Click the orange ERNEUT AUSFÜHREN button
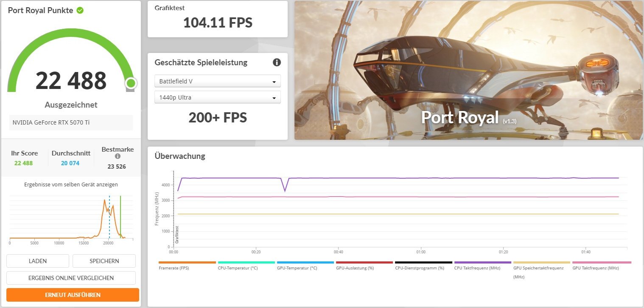Image resolution: width=644 pixels, height=308 pixels. click(73, 295)
